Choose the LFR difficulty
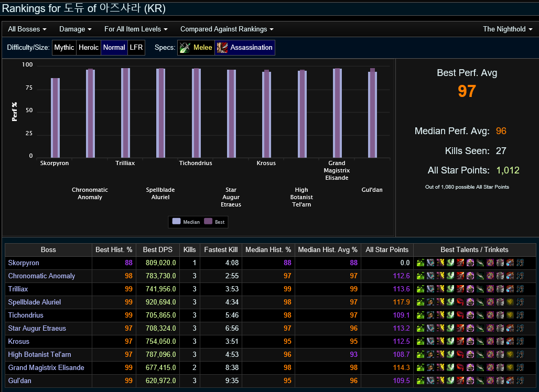Screen dimensions: 539x392 coord(136,47)
